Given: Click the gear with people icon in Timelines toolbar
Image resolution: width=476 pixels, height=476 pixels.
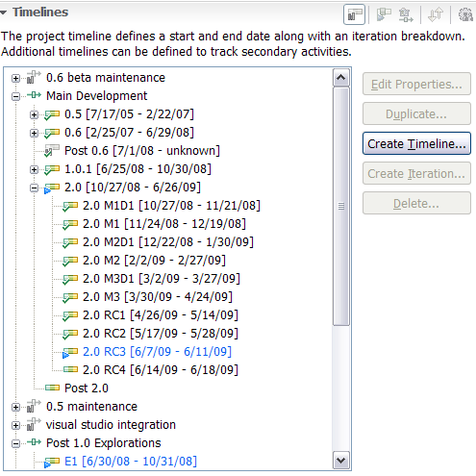Looking at the screenshot, I should pyautogui.click(x=465, y=14).
